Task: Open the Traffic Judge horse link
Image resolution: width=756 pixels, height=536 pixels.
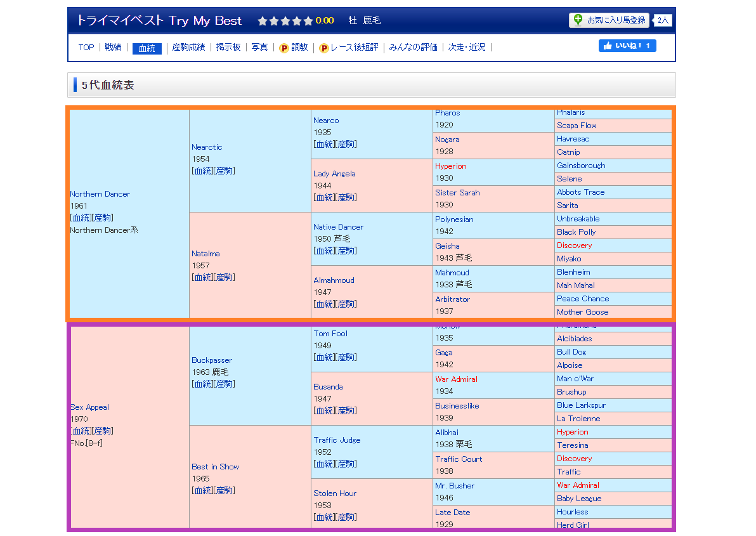Action: (x=337, y=440)
